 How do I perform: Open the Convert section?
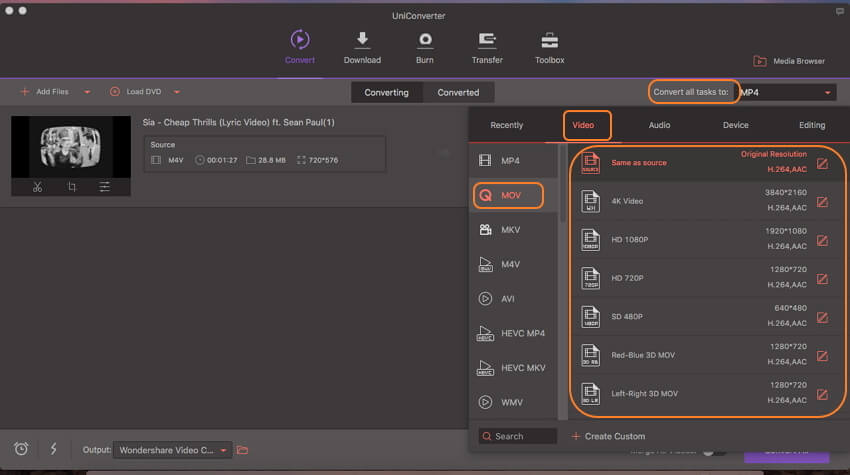tap(300, 48)
